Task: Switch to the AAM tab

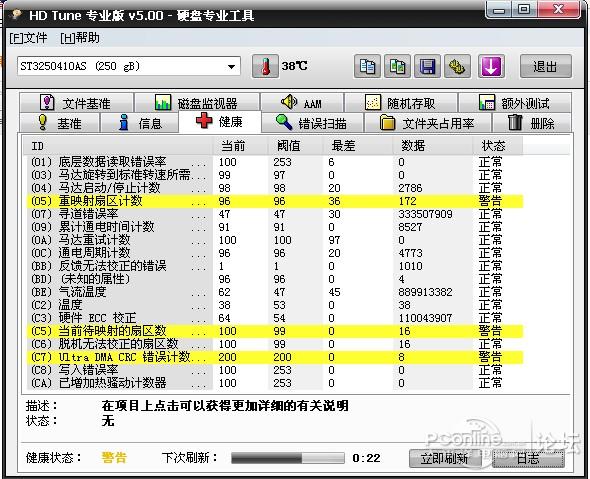Action: pos(302,102)
